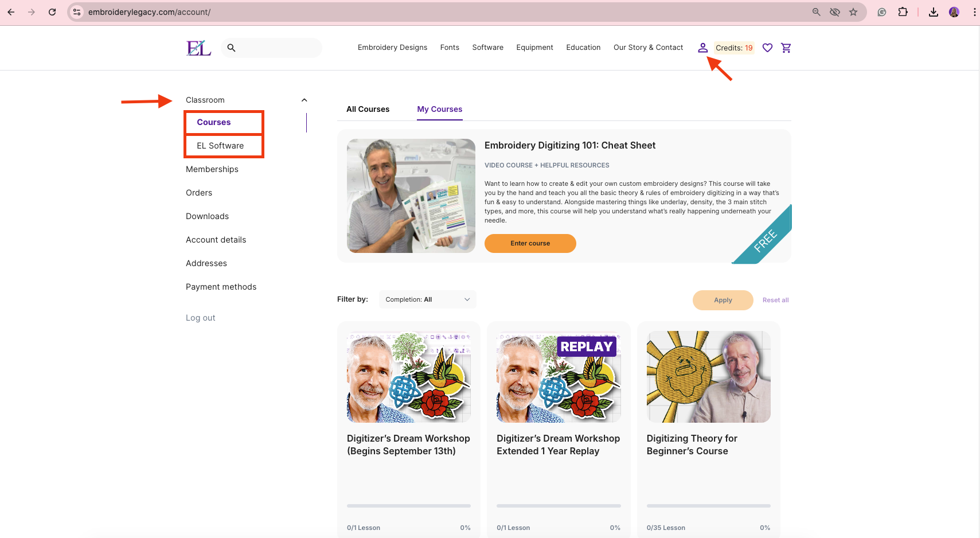Click VIDEO COURSE + HELPFUL RESOURCES label
This screenshot has height=538, width=980.
547,165
